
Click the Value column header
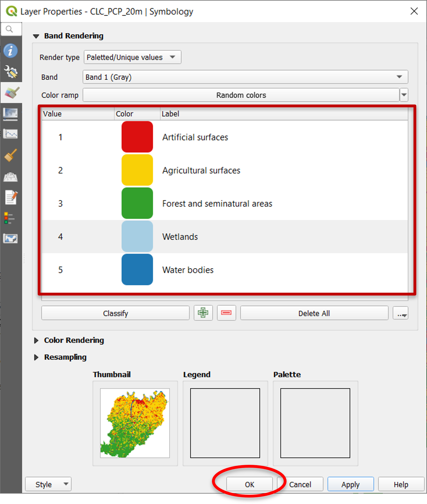coord(78,114)
